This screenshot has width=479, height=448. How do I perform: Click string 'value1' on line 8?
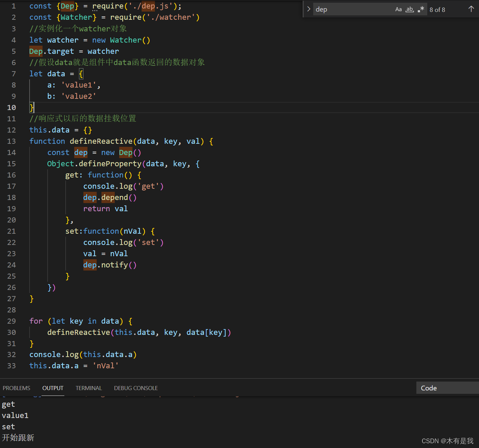tap(79, 85)
